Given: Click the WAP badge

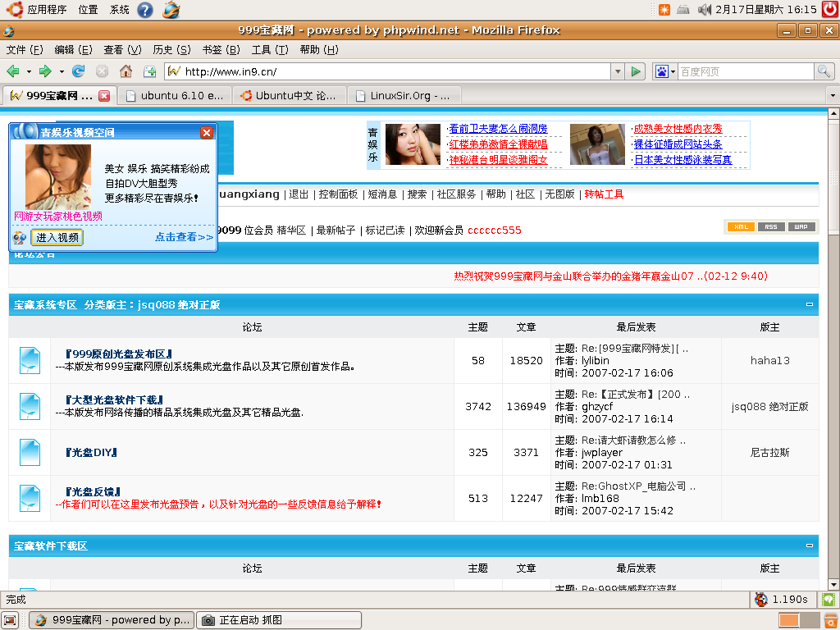Looking at the screenshot, I should click(x=801, y=226).
